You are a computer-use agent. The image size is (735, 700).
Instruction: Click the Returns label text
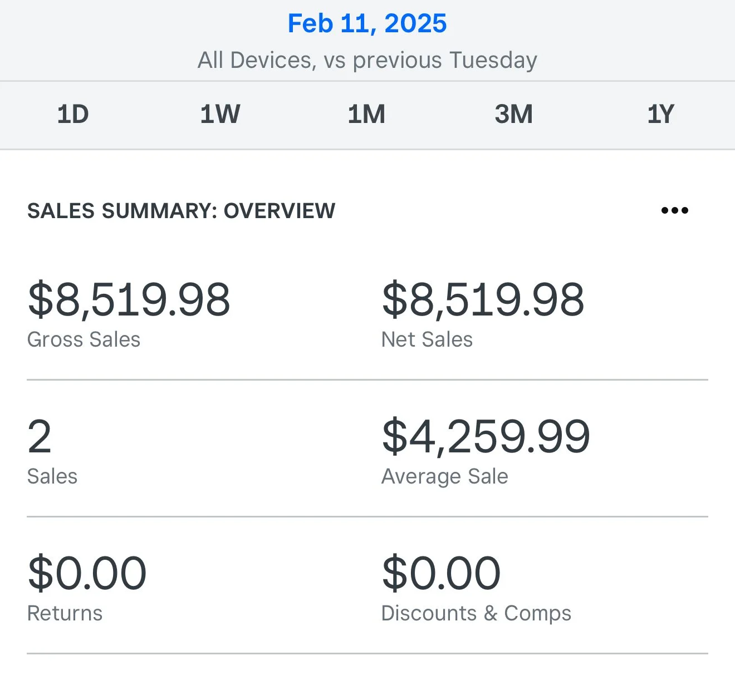65,613
